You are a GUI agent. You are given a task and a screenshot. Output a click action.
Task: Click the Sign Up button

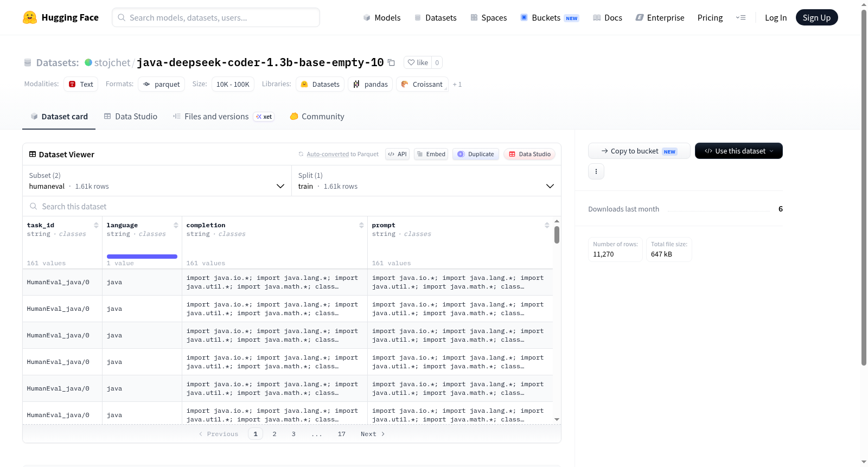click(x=816, y=17)
